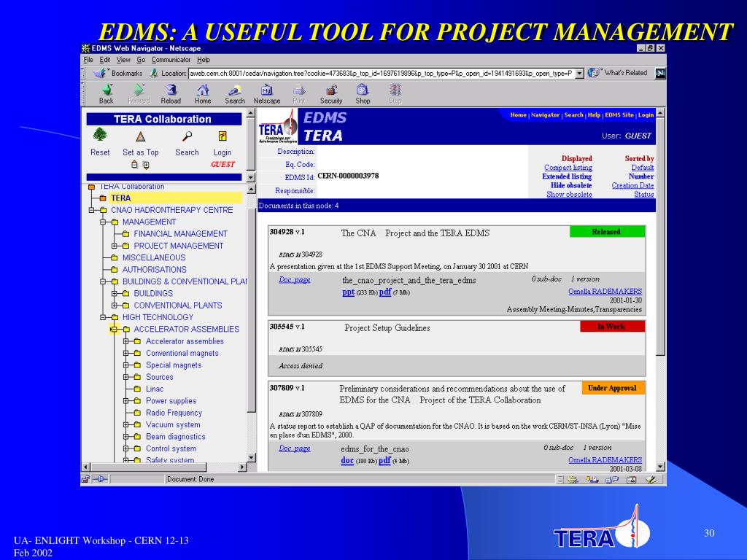Open the File menu

coord(88,60)
